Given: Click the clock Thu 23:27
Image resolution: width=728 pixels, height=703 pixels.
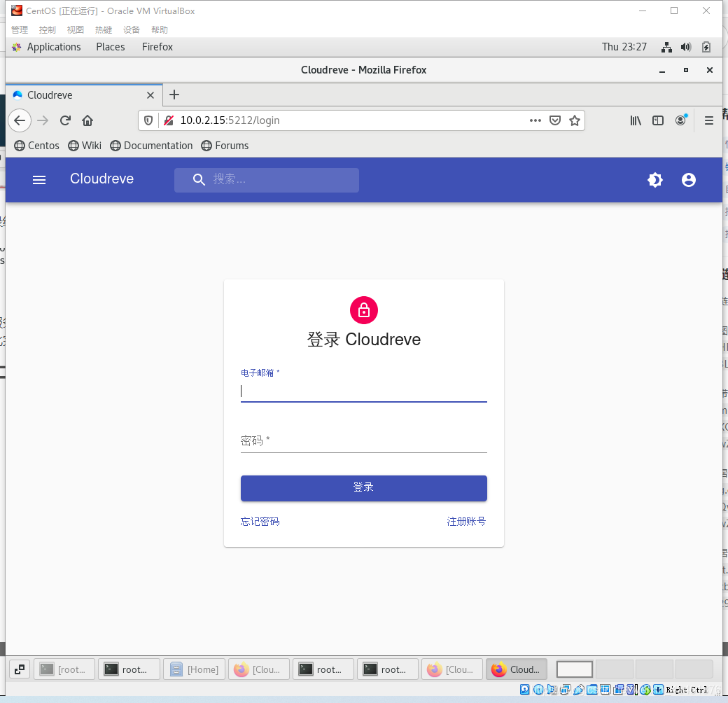Looking at the screenshot, I should (624, 47).
